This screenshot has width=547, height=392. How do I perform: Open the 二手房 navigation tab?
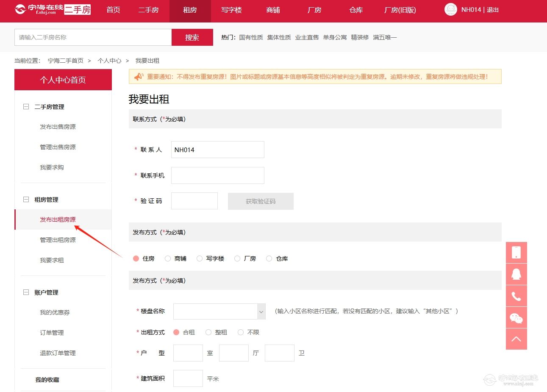(148, 10)
